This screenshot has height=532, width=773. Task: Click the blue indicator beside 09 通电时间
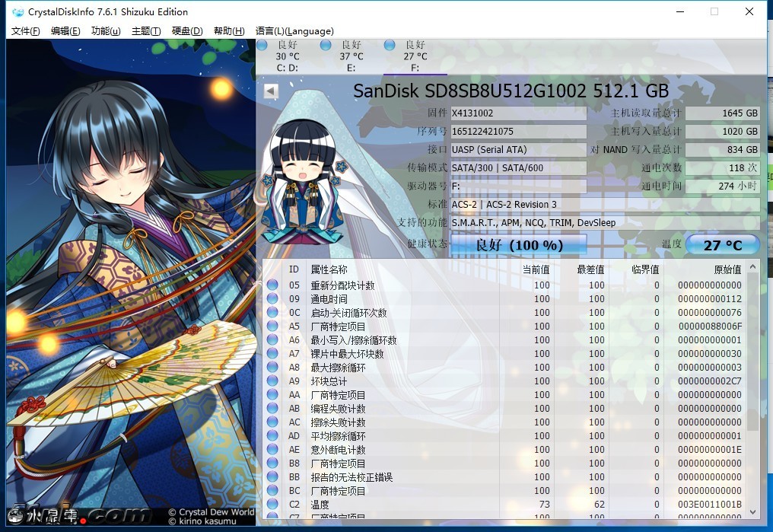click(274, 297)
